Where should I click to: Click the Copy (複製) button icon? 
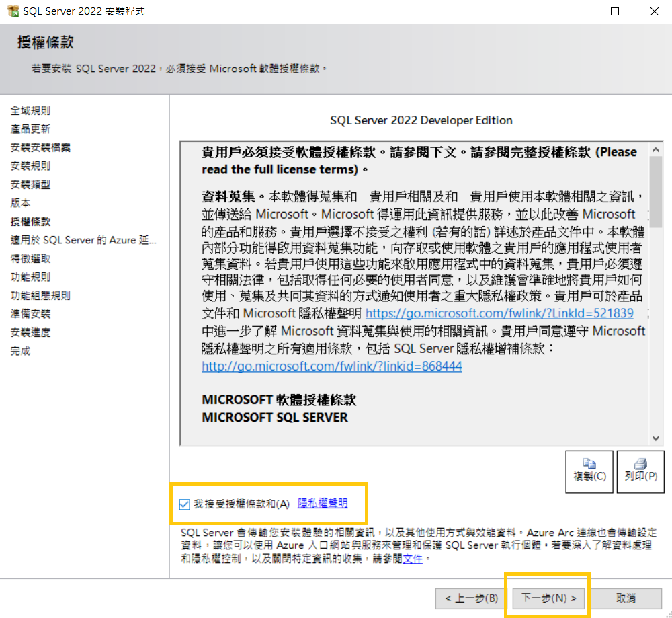(589, 463)
